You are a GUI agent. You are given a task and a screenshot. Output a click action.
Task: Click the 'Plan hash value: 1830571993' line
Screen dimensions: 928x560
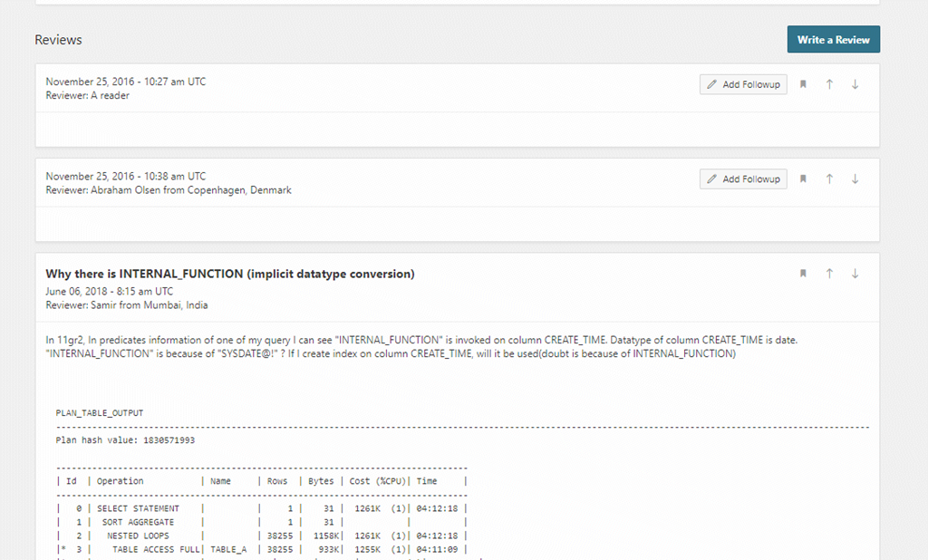(x=125, y=440)
